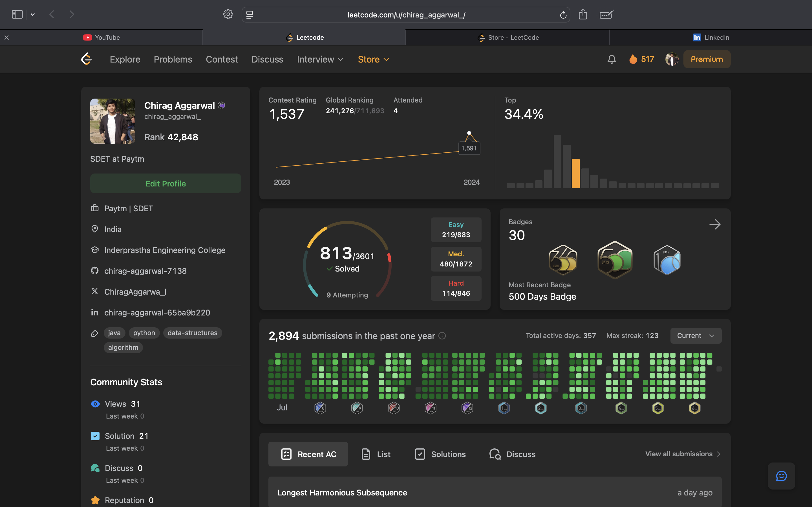Screen dimensions: 812x507
Task: Expand the Interview menu
Action: 320,59
